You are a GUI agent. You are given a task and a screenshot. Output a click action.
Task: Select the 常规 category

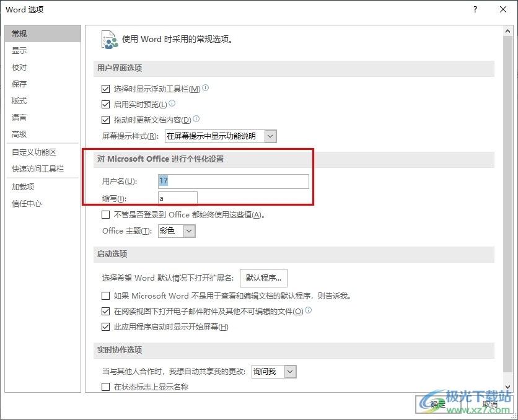tap(43, 33)
